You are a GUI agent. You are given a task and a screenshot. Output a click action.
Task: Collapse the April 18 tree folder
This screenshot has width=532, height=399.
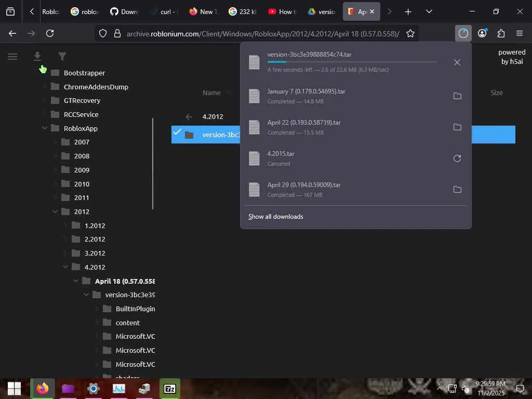click(76, 281)
